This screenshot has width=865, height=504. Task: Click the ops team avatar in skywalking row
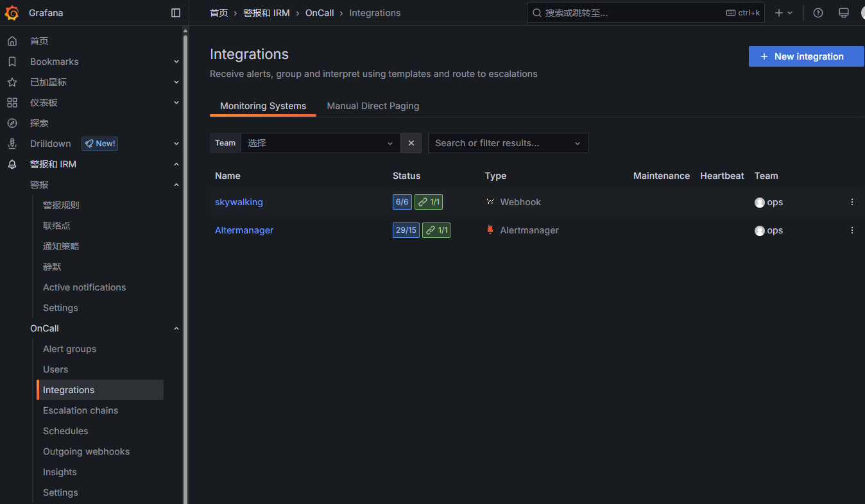760,203
